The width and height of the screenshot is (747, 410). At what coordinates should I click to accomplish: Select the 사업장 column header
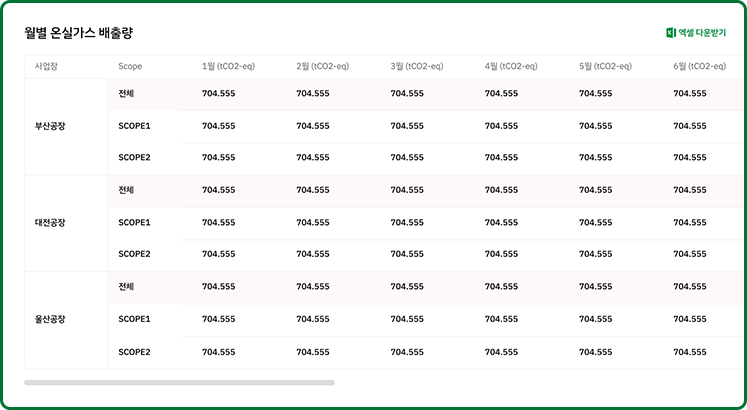[x=47, y=66]
